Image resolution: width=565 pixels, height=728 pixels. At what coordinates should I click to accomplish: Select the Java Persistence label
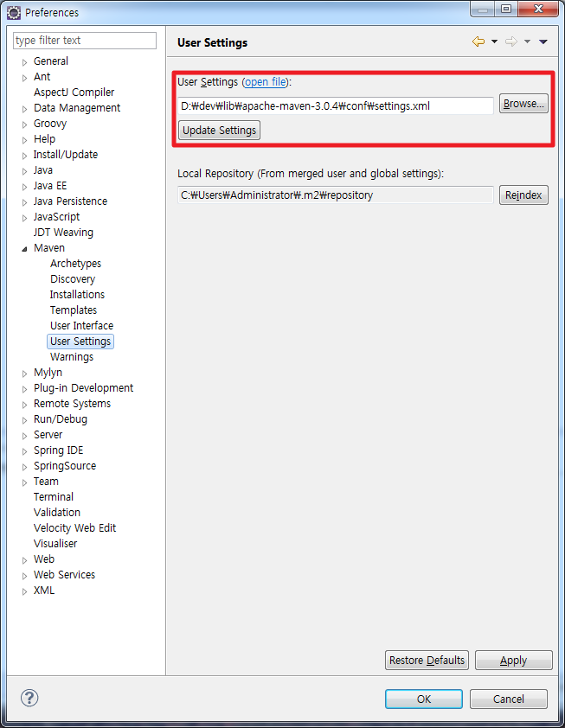pyautogui.click(x=70, y=201)
